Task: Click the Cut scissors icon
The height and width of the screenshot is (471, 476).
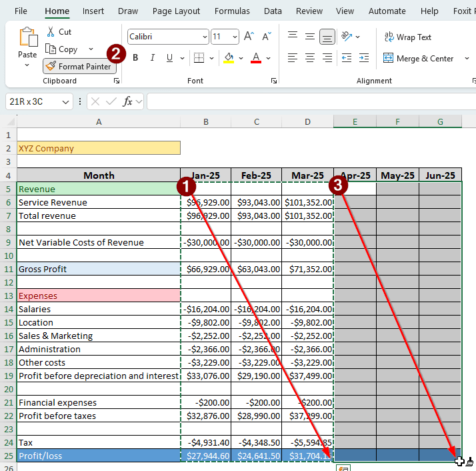Action: (x=51, y=32)
